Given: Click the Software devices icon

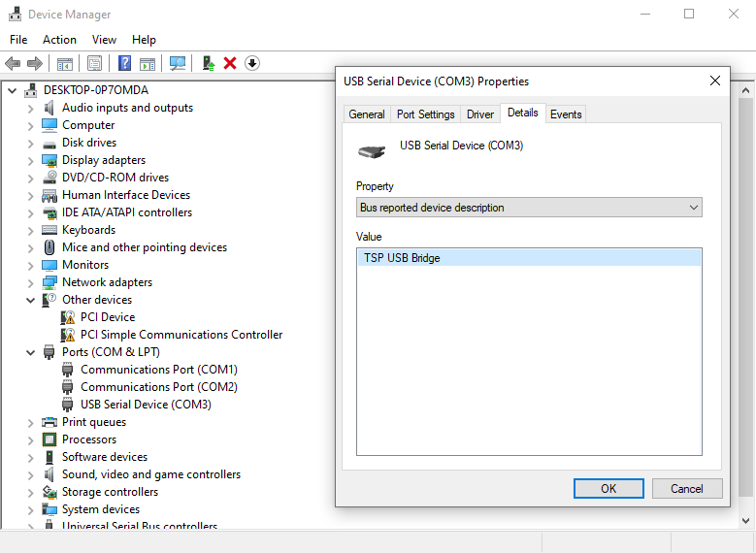Looking at the screenshot, I should click(x=49, y=457).
